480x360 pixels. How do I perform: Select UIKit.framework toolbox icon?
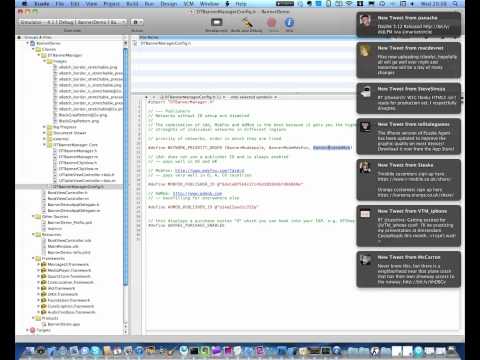(x=43, y=294)
